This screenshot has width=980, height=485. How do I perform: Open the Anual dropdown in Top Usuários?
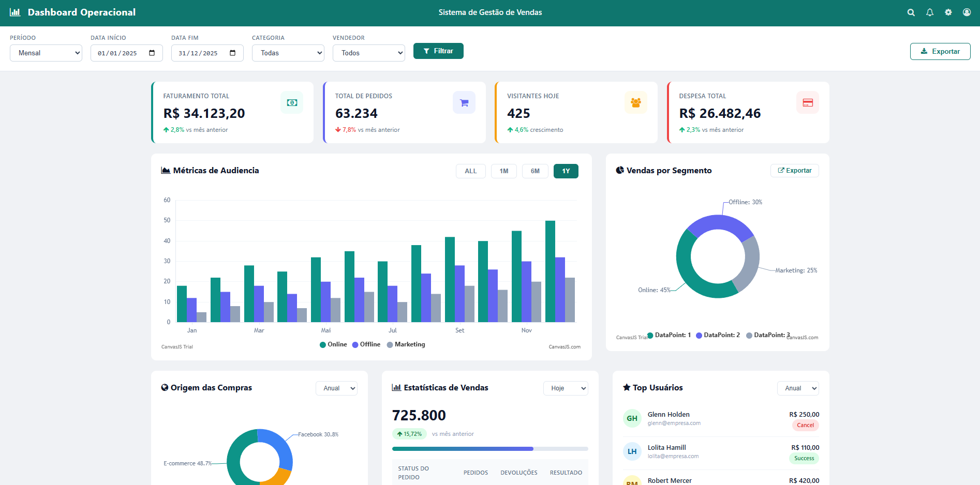coord(798,388)
